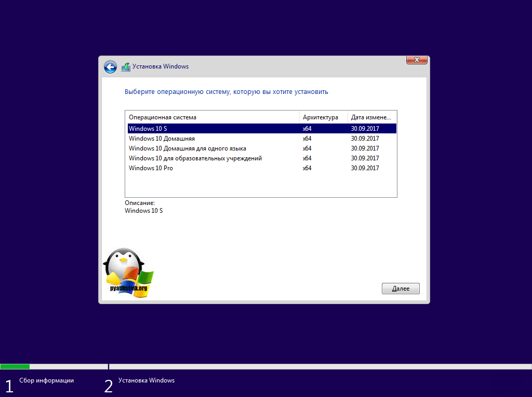Click x64 in the Windows 10 Pro row
This screenshot has height=397, width=532.
pos(307,168)
